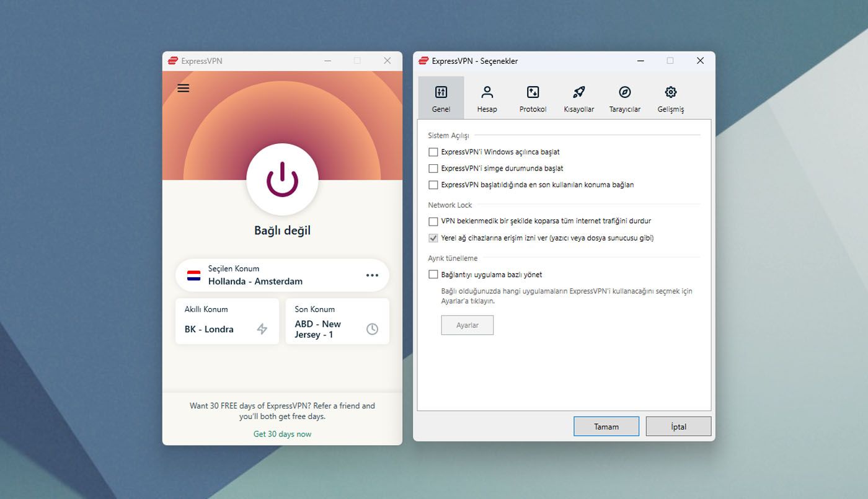The image size is (868, 499).
Task: Open the Gelişmiş gear tab
Action: 670,98
